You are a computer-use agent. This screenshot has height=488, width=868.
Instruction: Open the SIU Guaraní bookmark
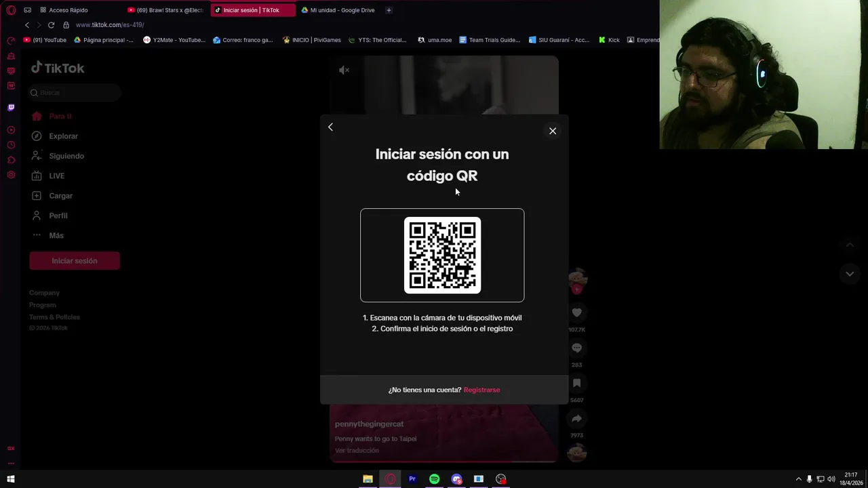point(559,40)
